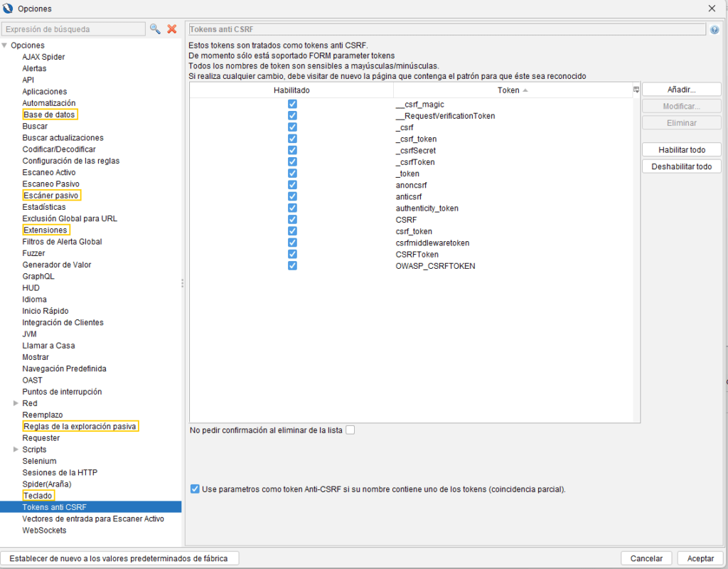Expand the Scripts tree node
728x569 pixels.
point(16,450)
